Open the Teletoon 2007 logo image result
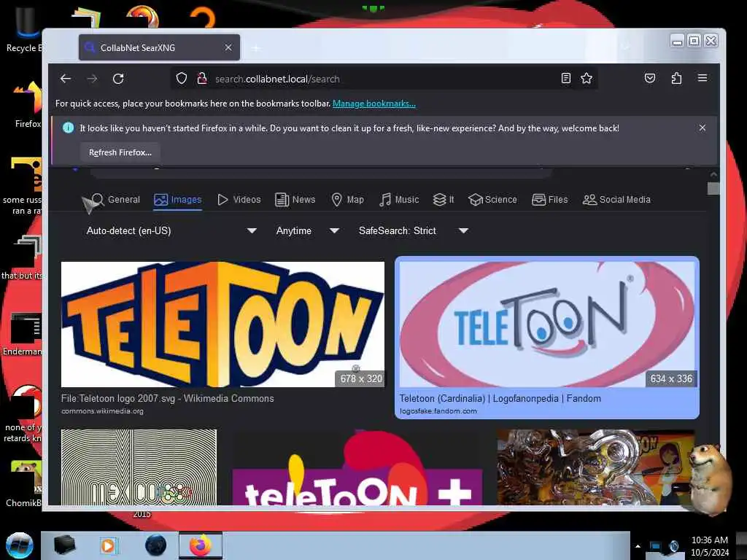 tap(222, 324)
